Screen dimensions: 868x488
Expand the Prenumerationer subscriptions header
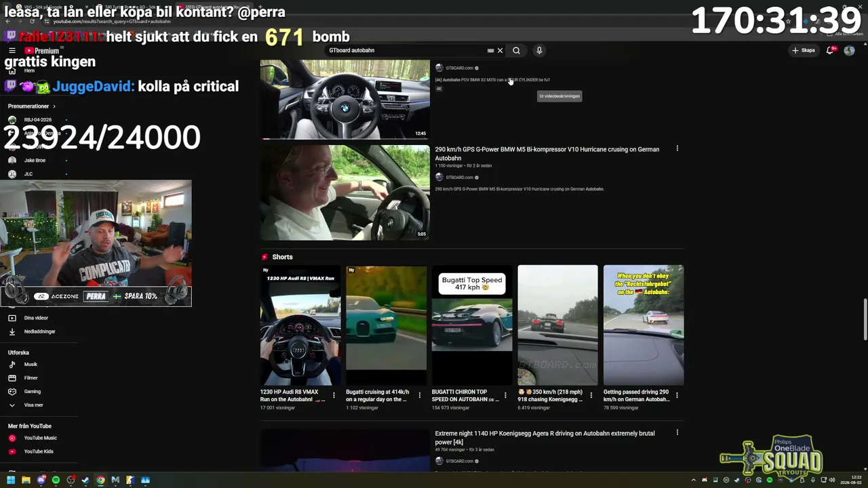pos(32,106)
